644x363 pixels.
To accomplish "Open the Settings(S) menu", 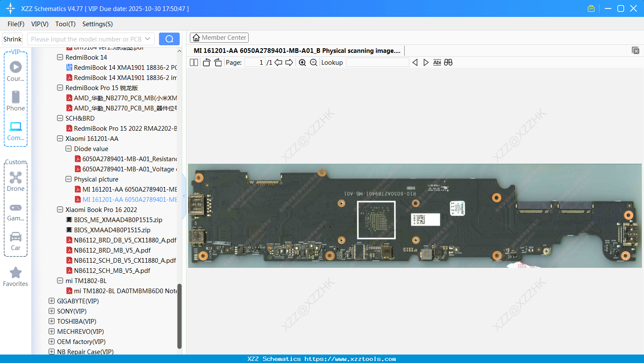I will [x=98, y=24].
